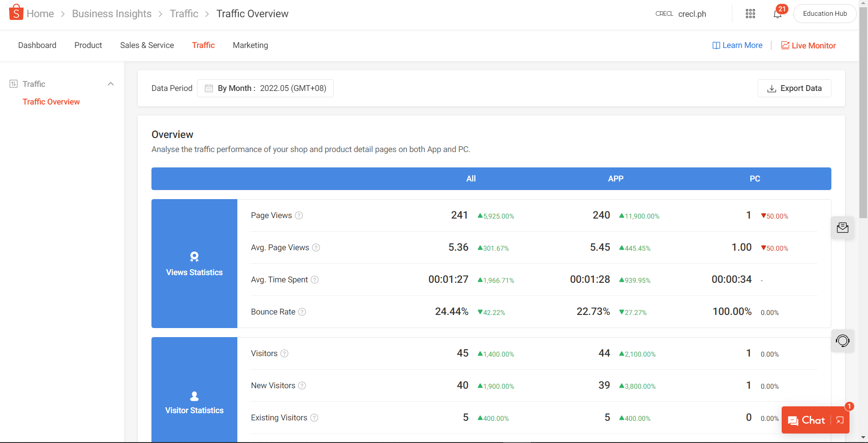Image resolution: width=868 pixels, height=443 pixels.
Task: Click the Visitor Statistics person icon
Action: (x=194, y=396)
